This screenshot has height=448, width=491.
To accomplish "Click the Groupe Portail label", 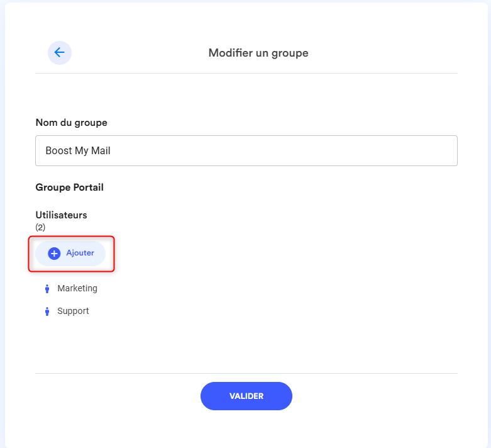I will click(69, 188).
